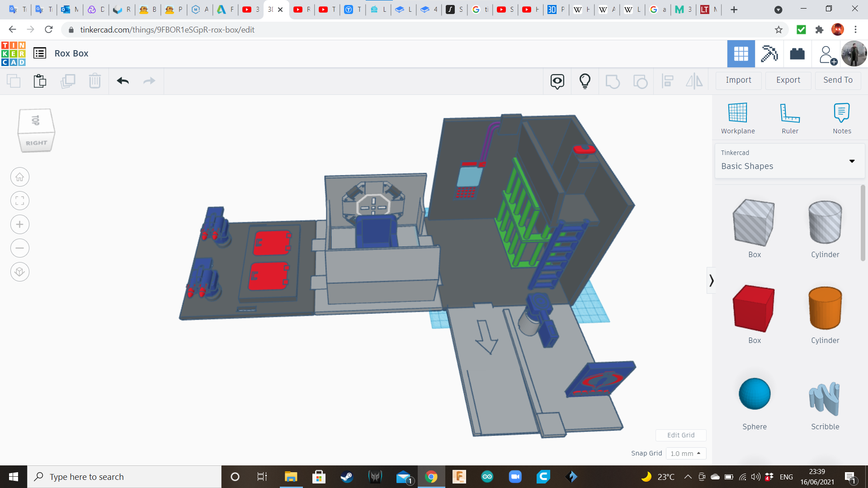Switch to the Bricks view mode
Screen dimensions: 868x488
tap(797, 54)
